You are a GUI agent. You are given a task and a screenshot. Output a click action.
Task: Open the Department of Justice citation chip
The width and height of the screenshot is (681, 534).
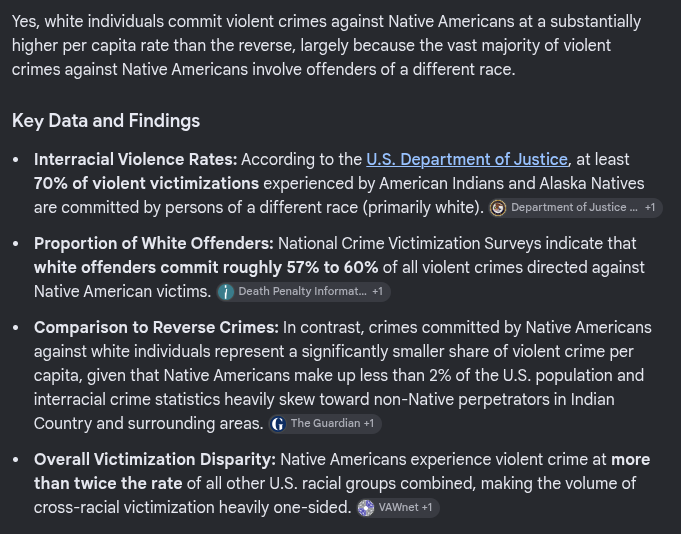575,208
